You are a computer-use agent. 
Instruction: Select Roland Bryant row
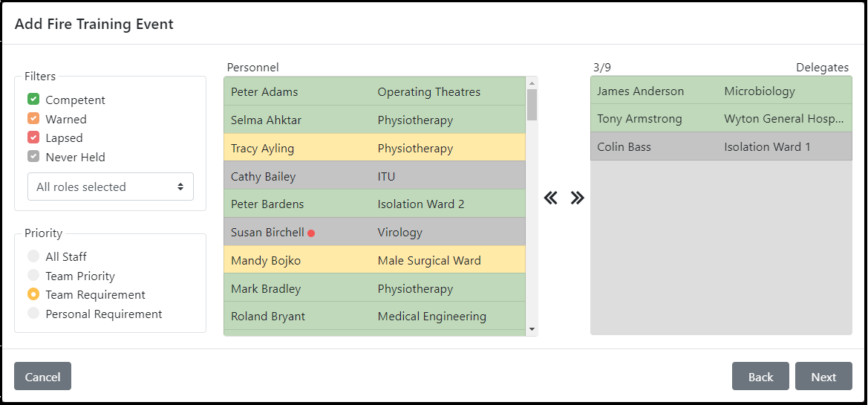point(375,317)
